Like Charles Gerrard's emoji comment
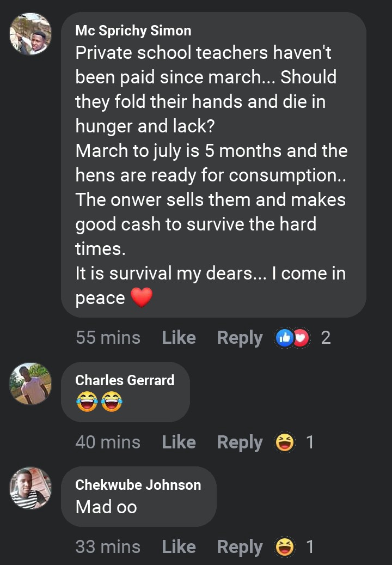Viewport: 392px width, 565px height. point(179,442)
